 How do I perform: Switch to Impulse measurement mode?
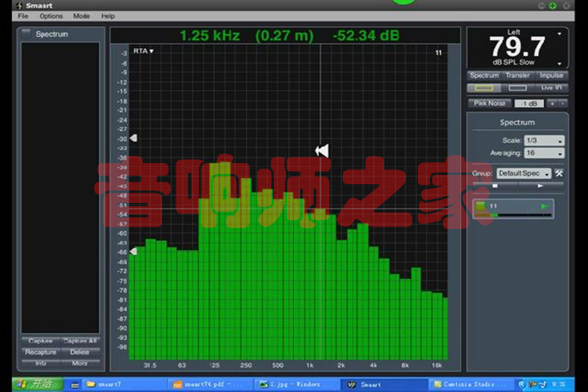click(551, 75)
